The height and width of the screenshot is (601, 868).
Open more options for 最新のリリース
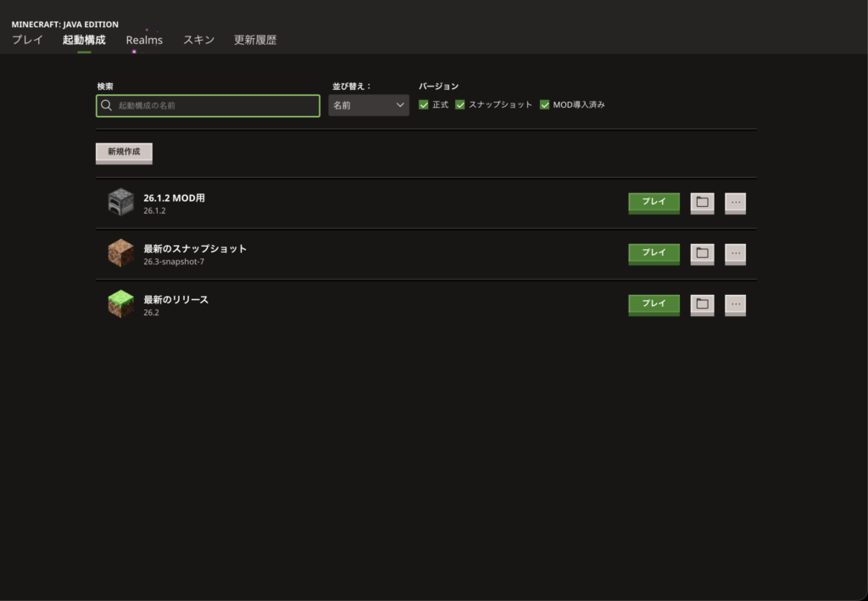(x=735, y=304)
